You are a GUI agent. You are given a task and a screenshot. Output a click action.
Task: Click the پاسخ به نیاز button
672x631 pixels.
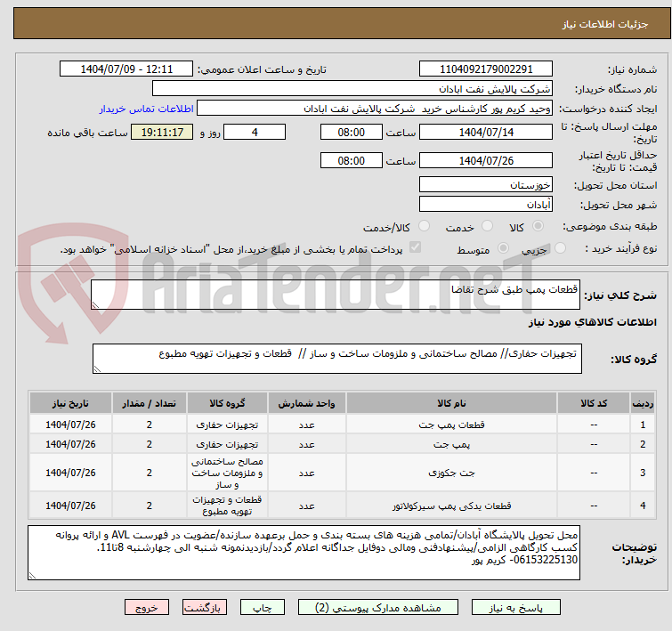pos(515,608)
